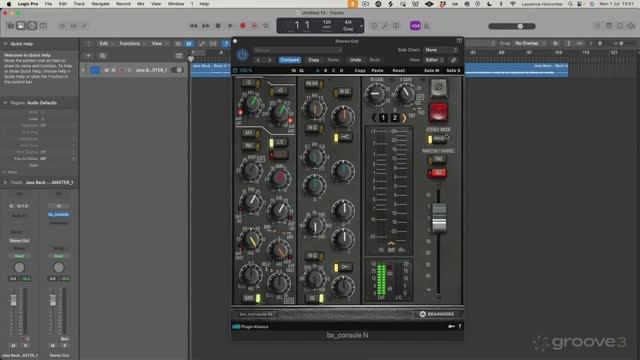Toggle the Stereo Mode analog switch
This screenshot has height=360, width=640.
(x=437, y=139)
